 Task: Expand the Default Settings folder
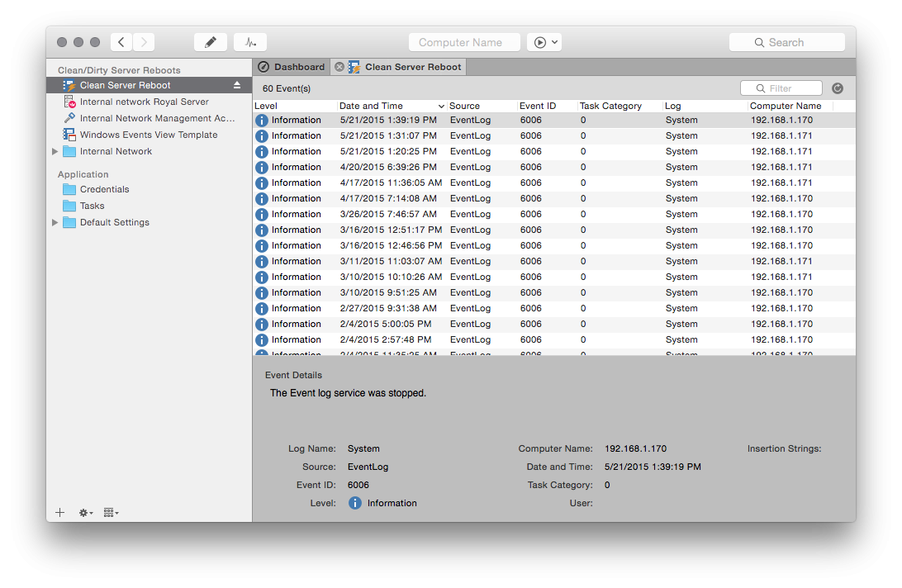[55, 222]
